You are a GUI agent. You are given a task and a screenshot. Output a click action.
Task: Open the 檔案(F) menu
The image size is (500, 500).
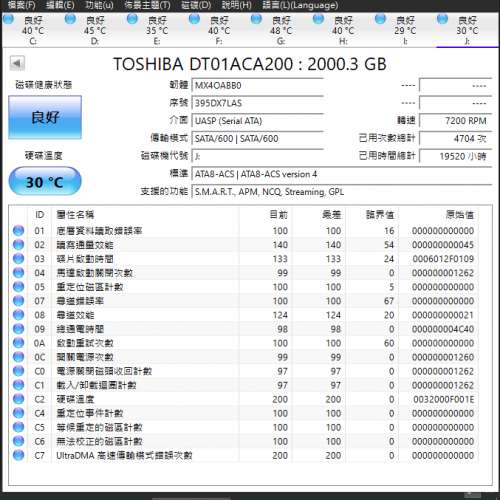tap(22, 5)
